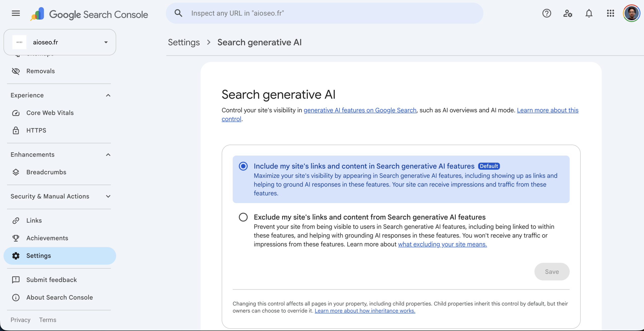
Task: Open the aioseo.fr property dropdown
Action: pos(60,42)
